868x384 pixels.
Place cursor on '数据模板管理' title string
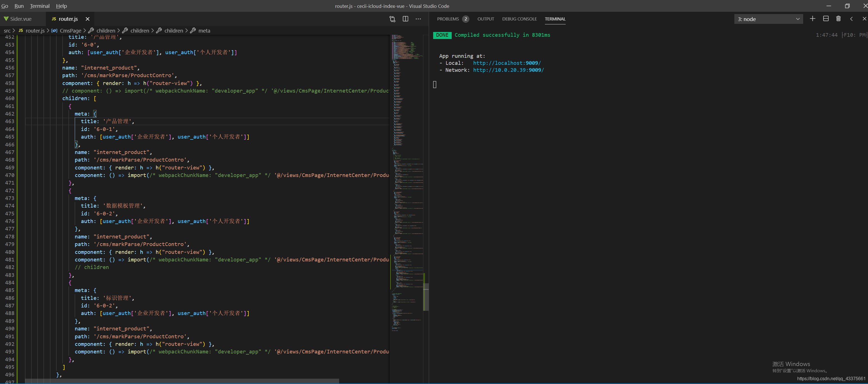(x=123, y=206)
